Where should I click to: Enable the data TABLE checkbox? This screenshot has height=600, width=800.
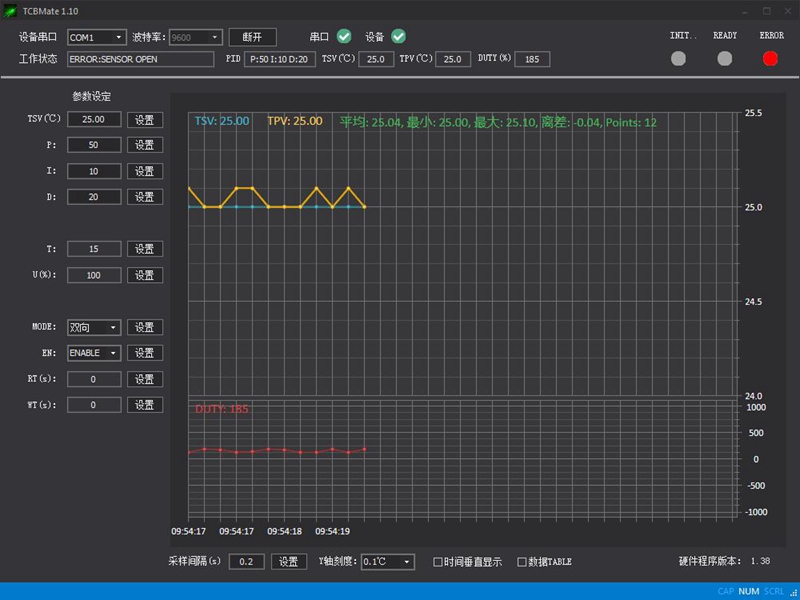click(522, 562)
